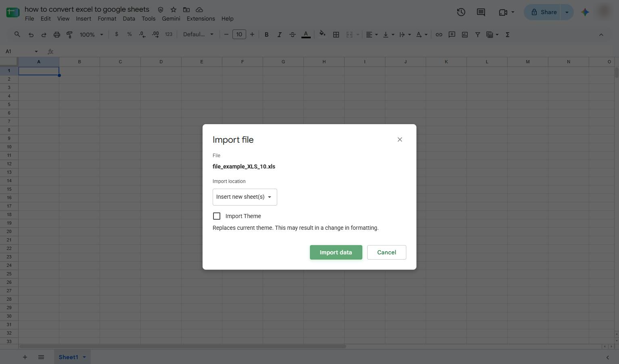Open the borders icon
The width and height of the screenshot is (619, 364).
[x=336, y=35]
